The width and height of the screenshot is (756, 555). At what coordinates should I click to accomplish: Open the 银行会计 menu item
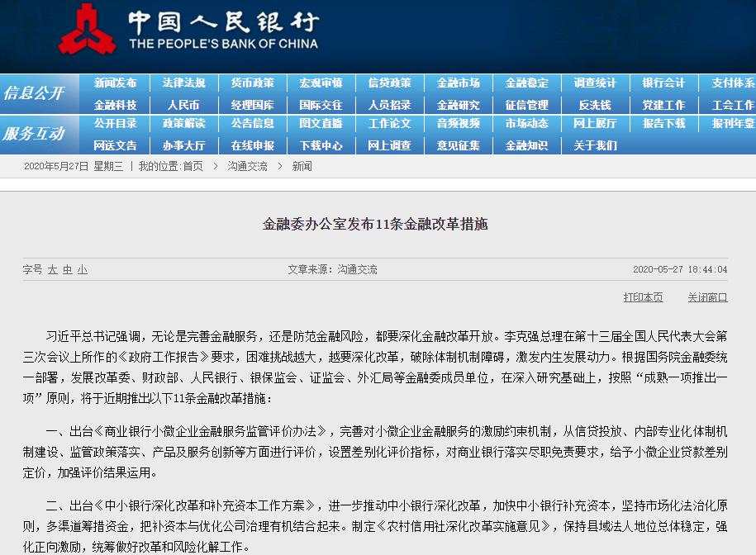(663, 83)
